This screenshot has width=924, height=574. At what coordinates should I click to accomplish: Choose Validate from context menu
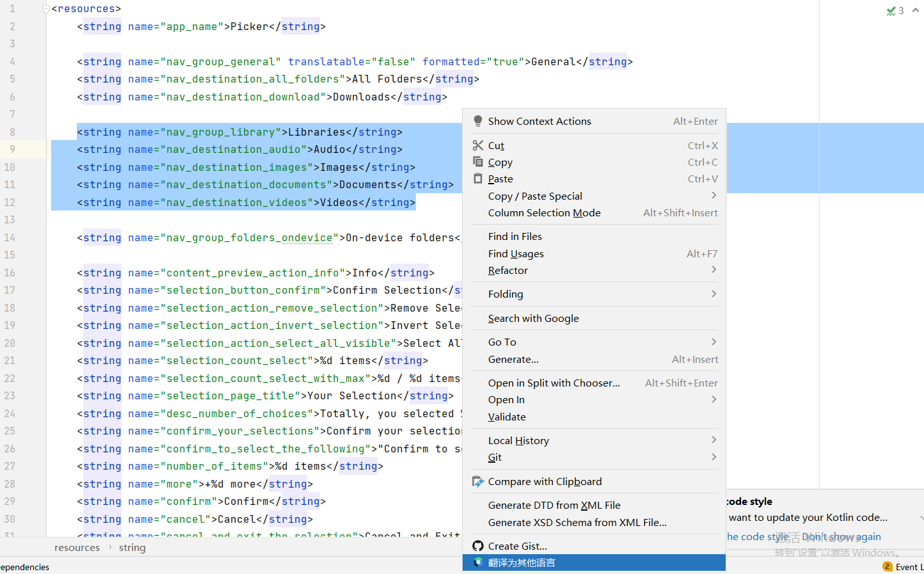click(x=594, y=417)
